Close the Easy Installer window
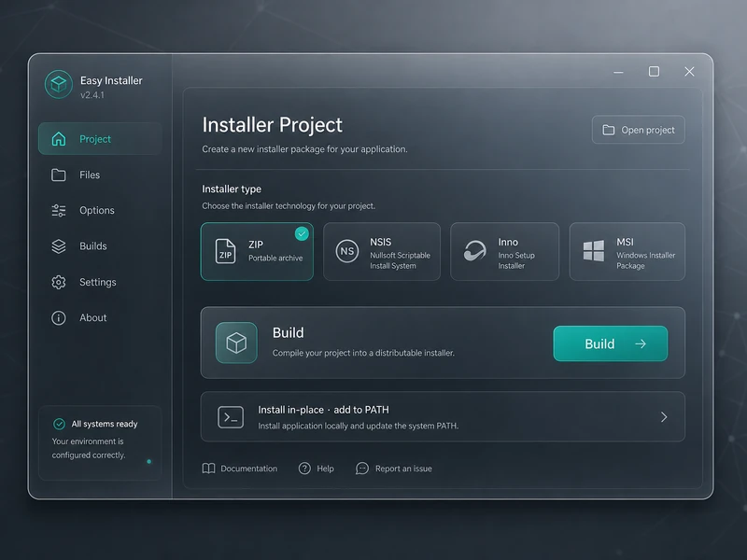 (689, 72)
